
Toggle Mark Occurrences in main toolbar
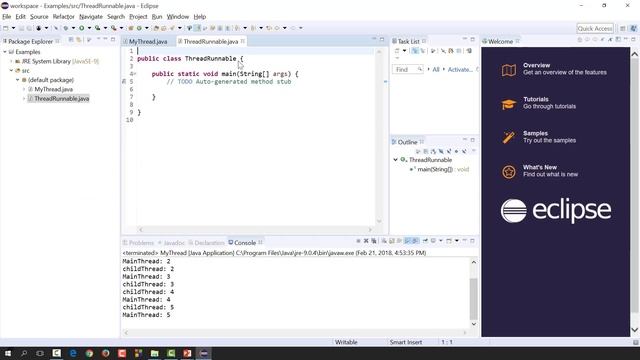(x=197, y=28)
